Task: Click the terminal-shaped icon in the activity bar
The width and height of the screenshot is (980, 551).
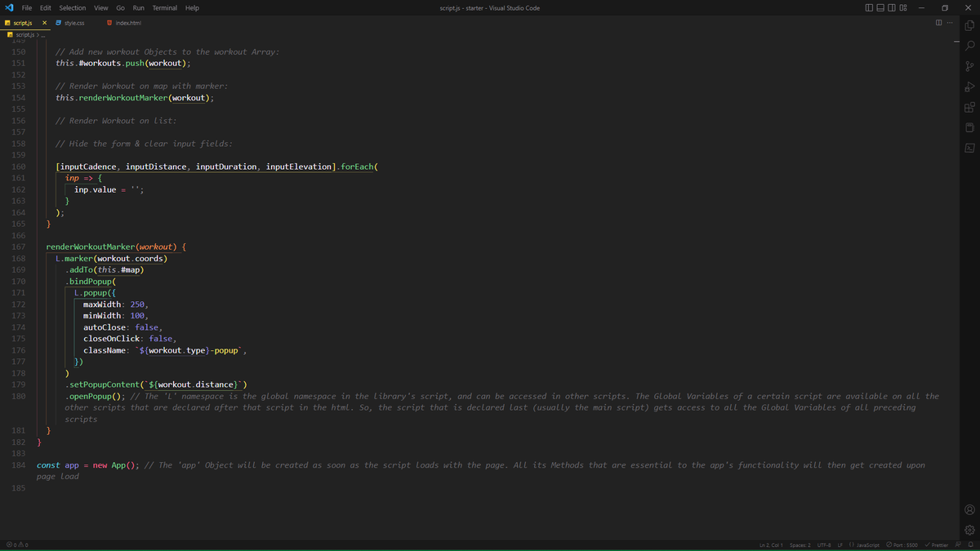Action: pos(969,148)
